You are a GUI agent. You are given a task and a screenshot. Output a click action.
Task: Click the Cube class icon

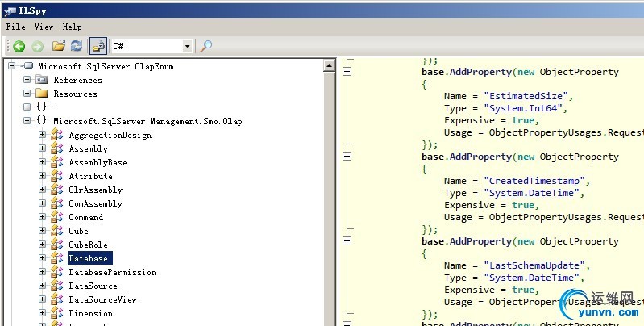57,231
